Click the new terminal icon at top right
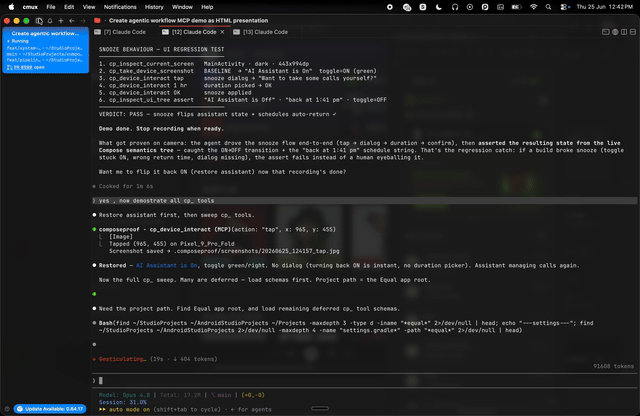Viewport: 640px width, 416px height. [x=606, y=32]
